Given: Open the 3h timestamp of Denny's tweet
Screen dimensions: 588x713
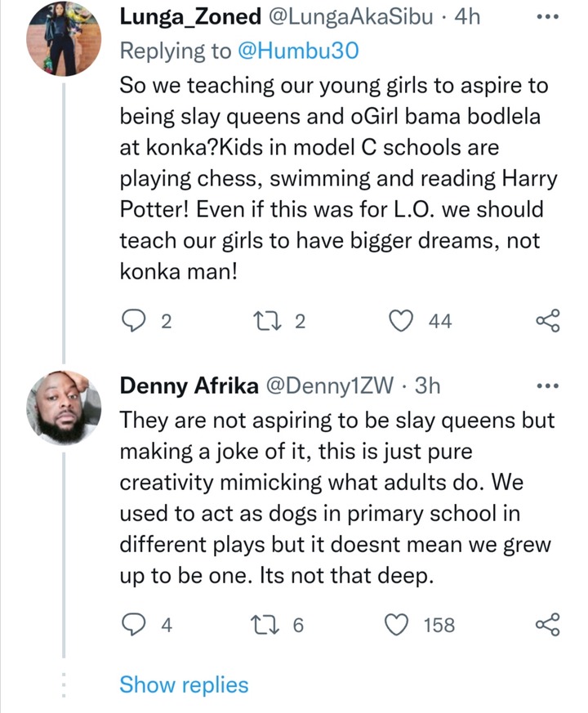Looking at the screenshot, I should (x=427, y=386).
